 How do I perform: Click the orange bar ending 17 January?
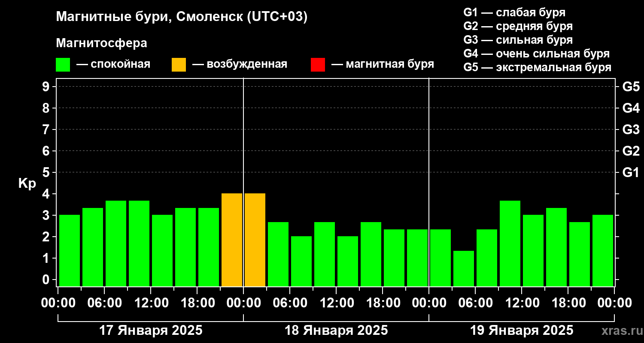pyautogui.click(x=232, y=240)
